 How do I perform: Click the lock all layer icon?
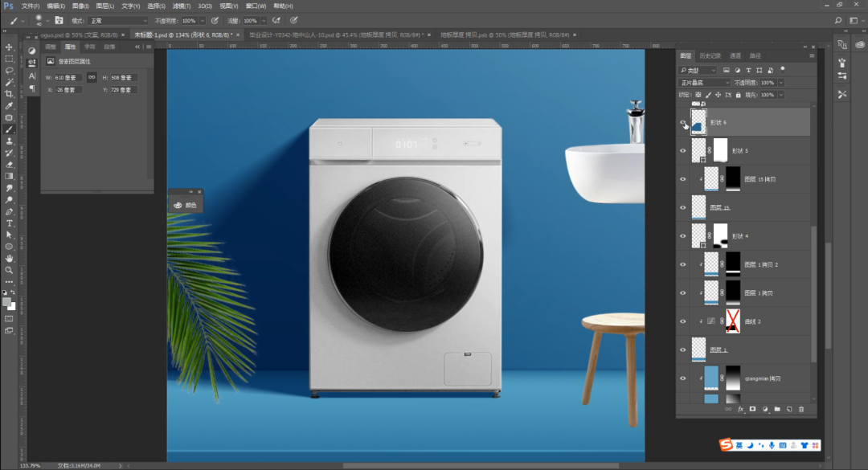[739, 95]
